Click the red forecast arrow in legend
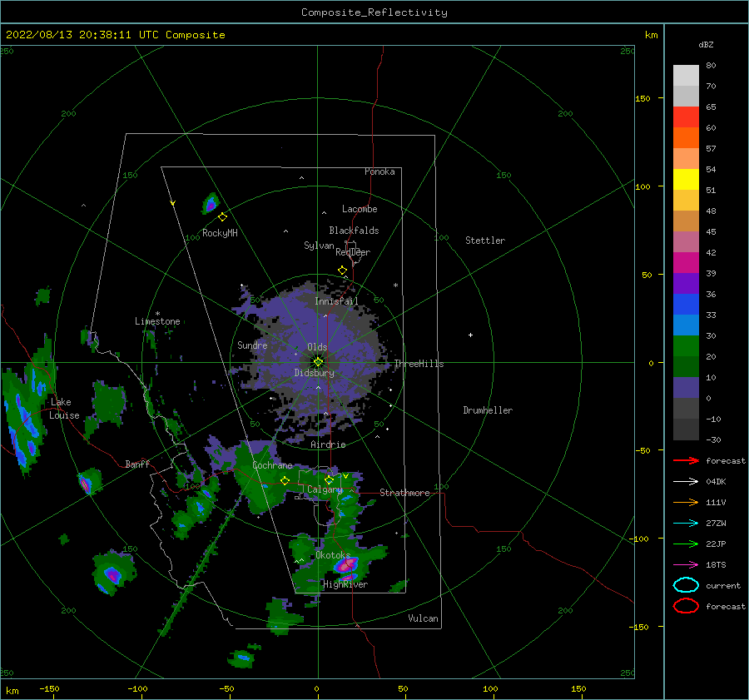 tap(686, 460)
